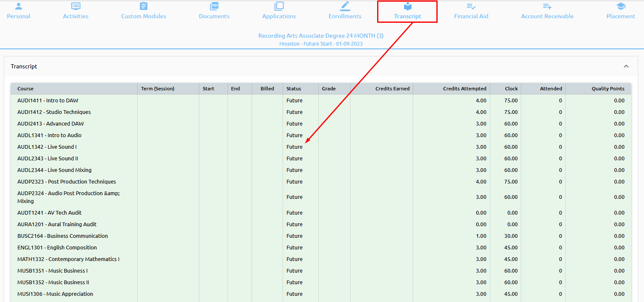Click the Custom Modules clipboard icon

143,6
